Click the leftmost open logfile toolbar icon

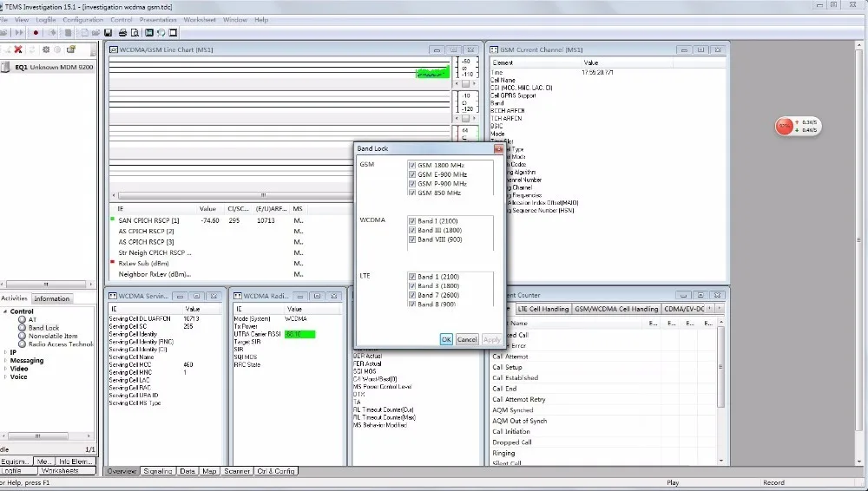click(x=3, y=33)
